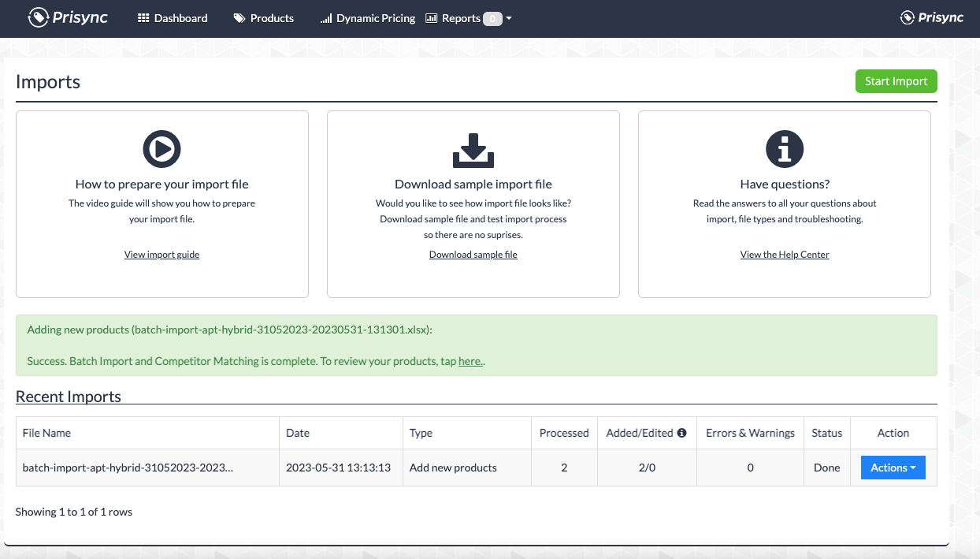Expand the Reports dropdown menu
Image resolution: width=980 pixels, height=559 pixels.
coord(468,18)
